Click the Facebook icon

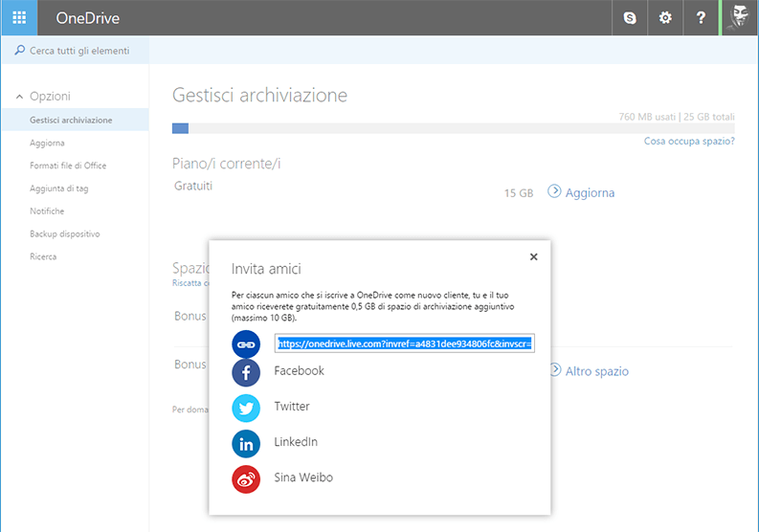pos(246,373)
